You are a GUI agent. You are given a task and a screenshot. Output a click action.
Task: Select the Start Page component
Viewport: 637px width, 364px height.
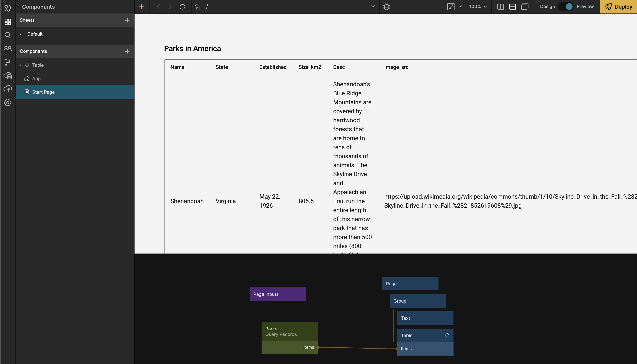click(43, 92)
